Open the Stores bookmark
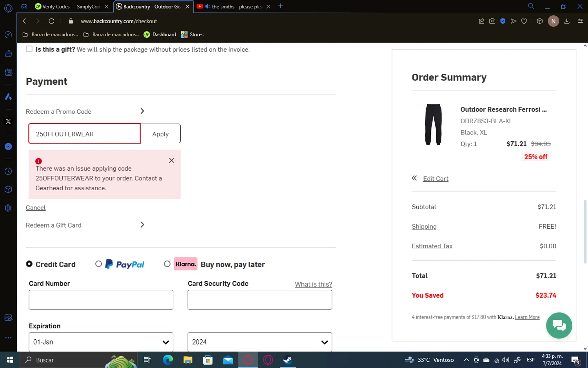This screenshot has height=368, width=588. pos(192,35)
